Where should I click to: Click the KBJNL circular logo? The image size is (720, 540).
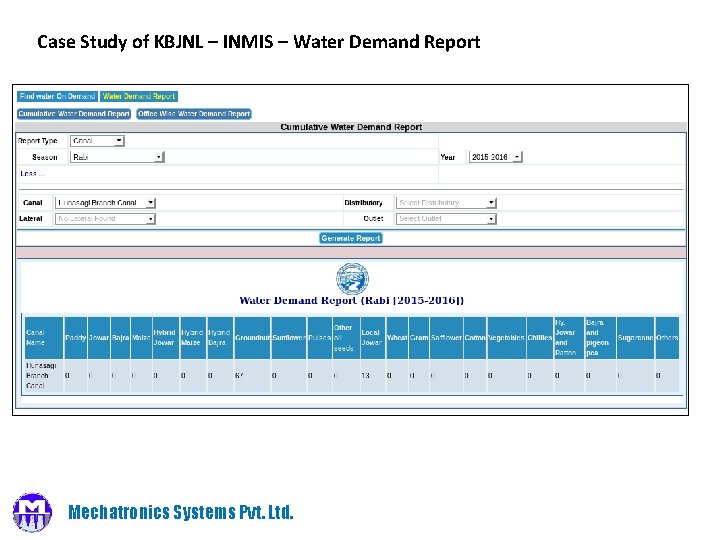352,279
